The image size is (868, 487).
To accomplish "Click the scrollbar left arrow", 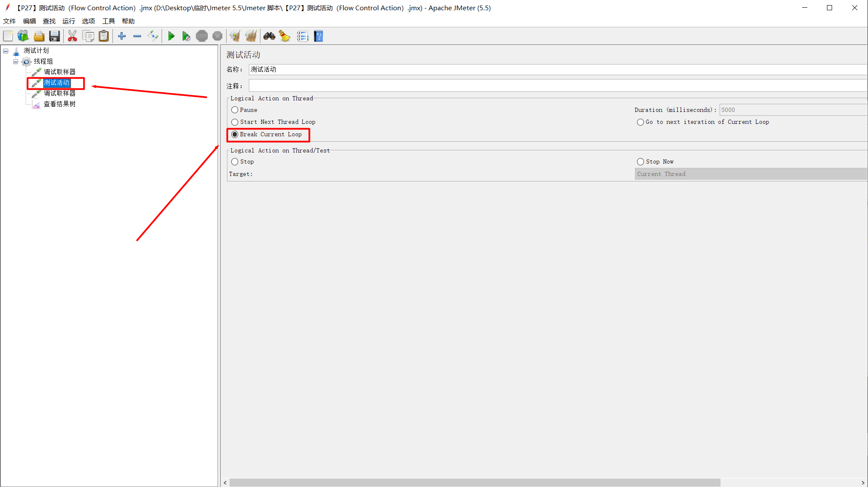I will (225, 482).
